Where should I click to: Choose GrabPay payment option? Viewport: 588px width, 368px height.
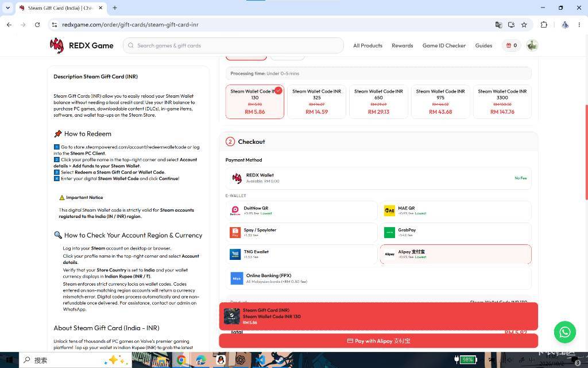coord(455,232)
